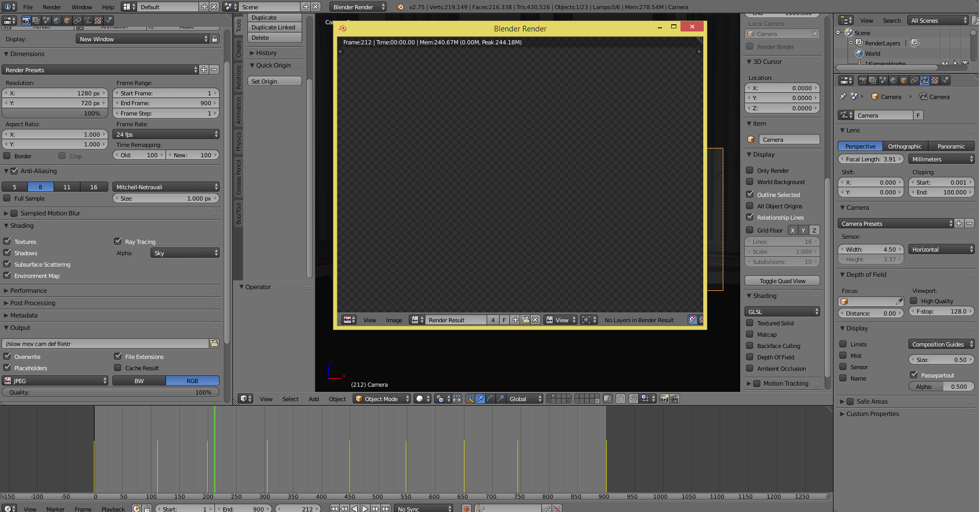Open the Render menu in top bar

coord(52,7)
